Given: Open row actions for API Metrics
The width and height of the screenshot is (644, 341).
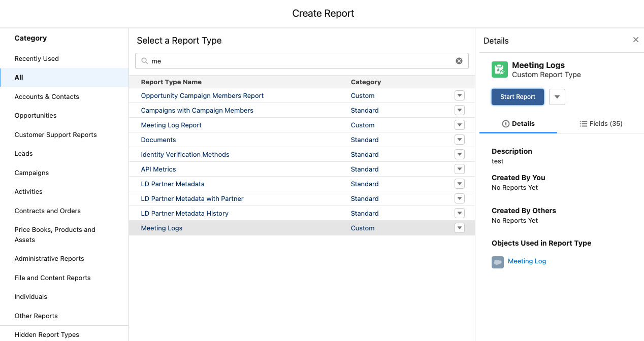Looking at the screenshot, I should click(460, 169).
